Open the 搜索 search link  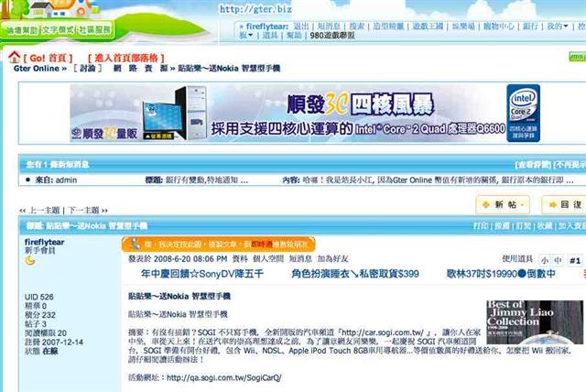point(356,27)
